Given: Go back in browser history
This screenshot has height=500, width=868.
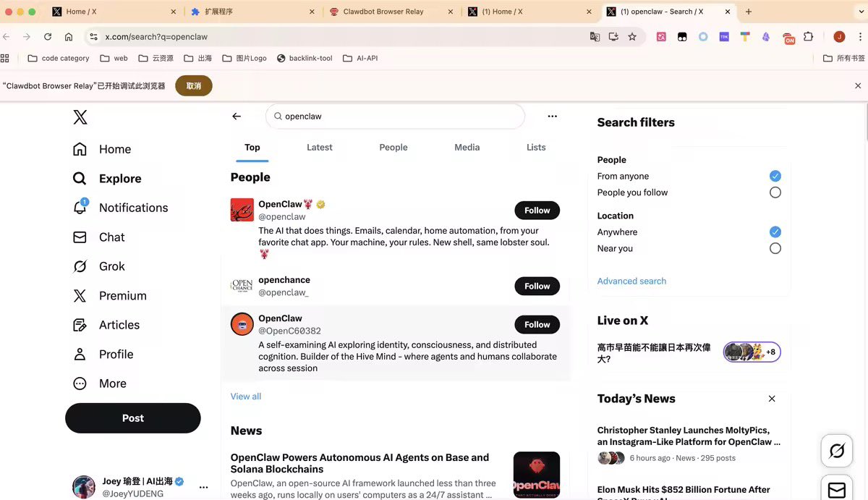Looking at the screenshot, I should (x=7, y=36).
